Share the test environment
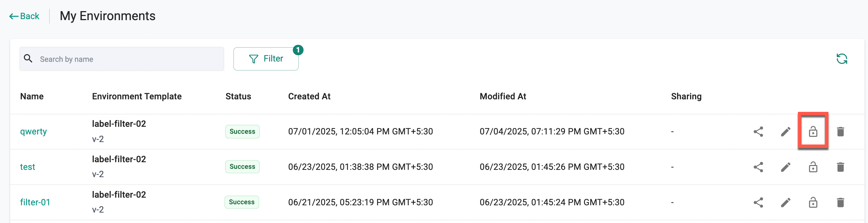Screen dimensions: 868x223 pos(758,167)
